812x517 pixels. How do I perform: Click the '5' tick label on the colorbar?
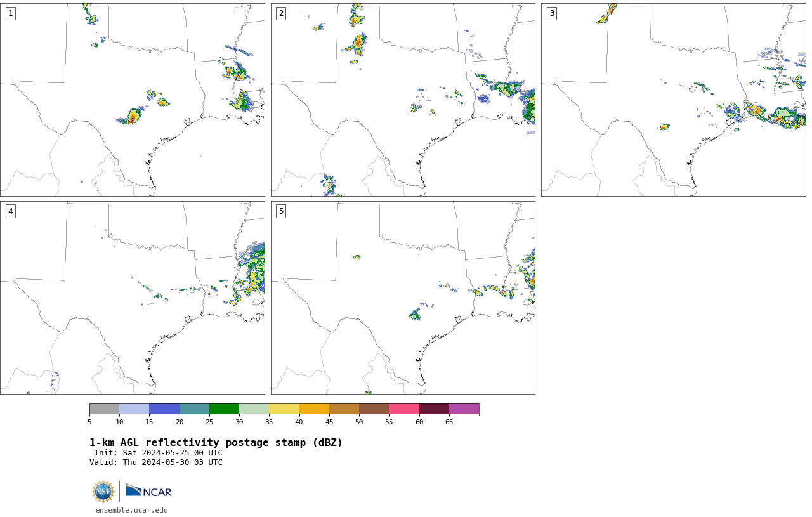pyautogui.click(x=89, y=422)
